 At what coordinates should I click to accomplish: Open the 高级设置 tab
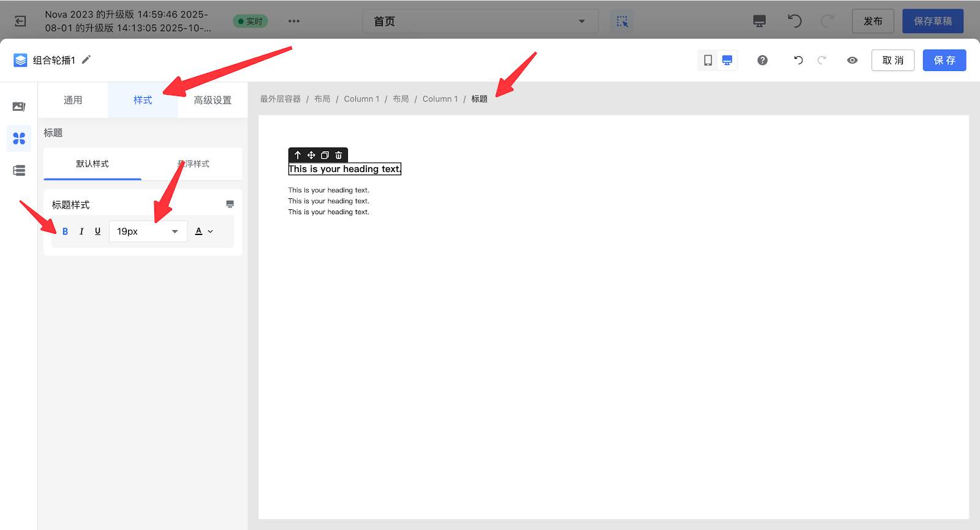213,100
